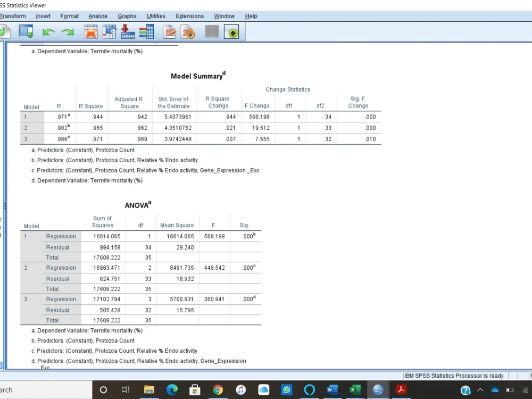532x399 pixels.
Task: Launch Google Chrome from taskbar
Action: [218, 390]
